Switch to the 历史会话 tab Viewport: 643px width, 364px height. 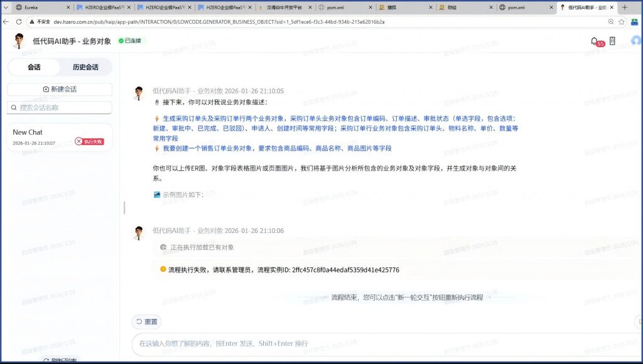click(x=85, y=67)
